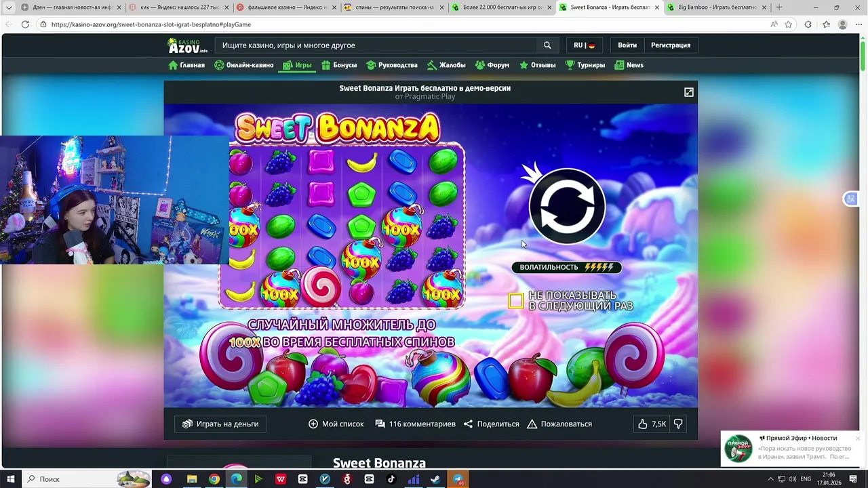Open the News menu item
Viewport: 868px width, 488px height.
[x=629, y=65]
